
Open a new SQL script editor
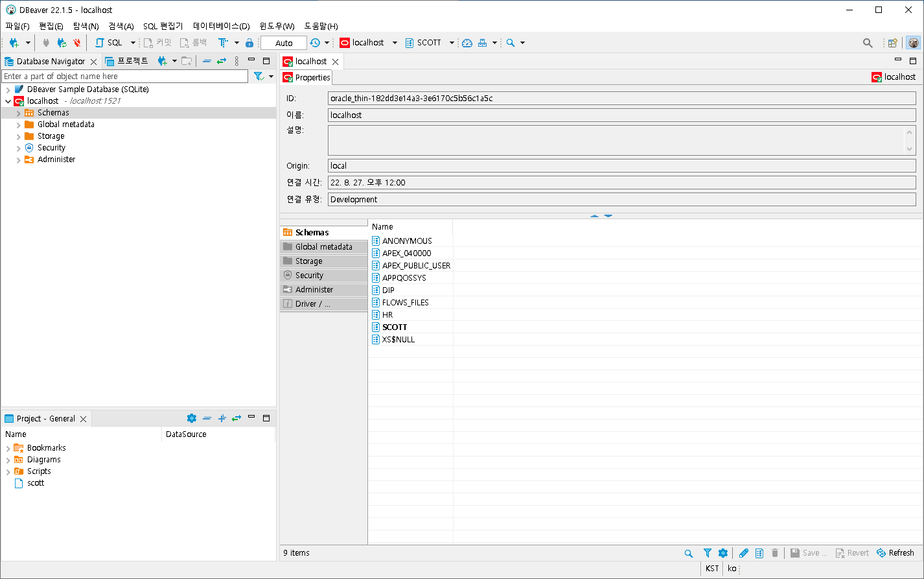pyautogui.click(x=108, y=43)
